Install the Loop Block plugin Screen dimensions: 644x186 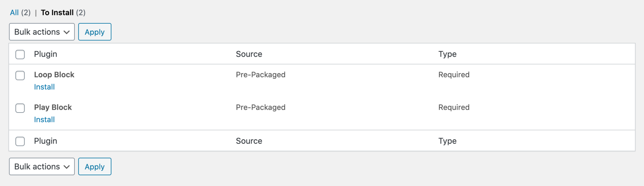click(x=44, y=87)
